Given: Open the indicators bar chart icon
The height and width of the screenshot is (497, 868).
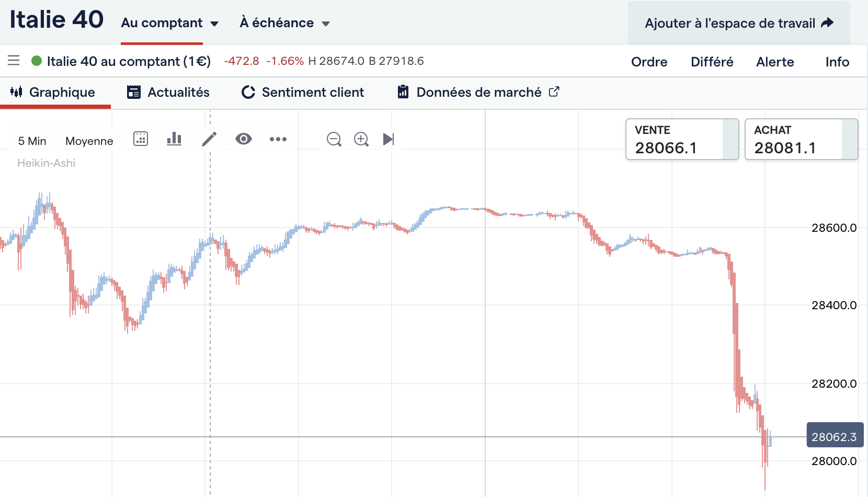Looking at the screenshot, I should coord(174,139).
